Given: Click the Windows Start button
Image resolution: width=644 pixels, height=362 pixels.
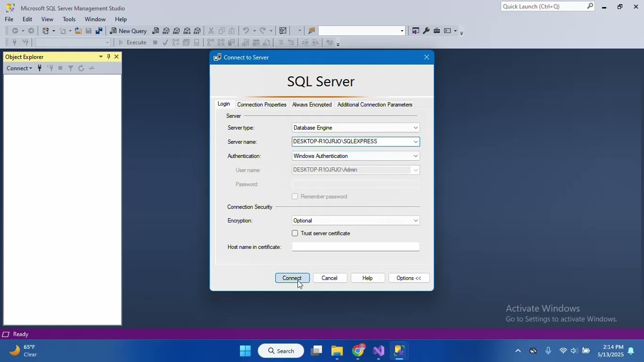Looking at the screenshot, I should (x=246, y=351).
